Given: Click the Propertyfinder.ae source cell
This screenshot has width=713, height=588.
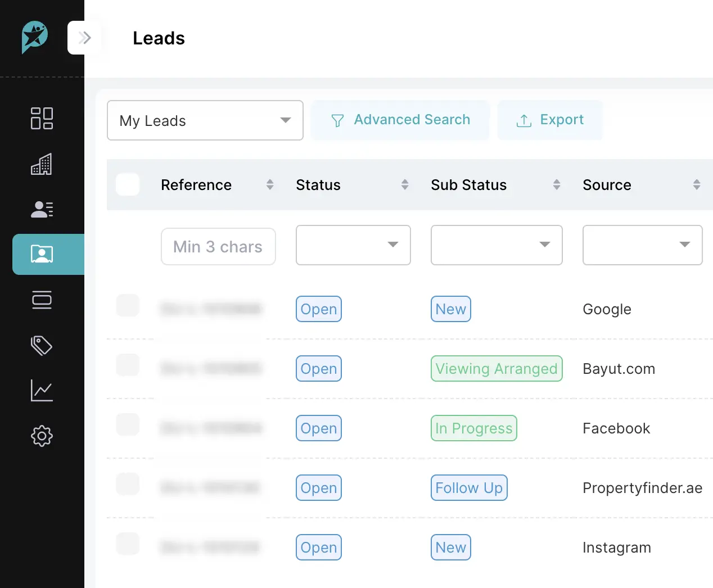Looking at the screenshot, I should pos(642,488).
